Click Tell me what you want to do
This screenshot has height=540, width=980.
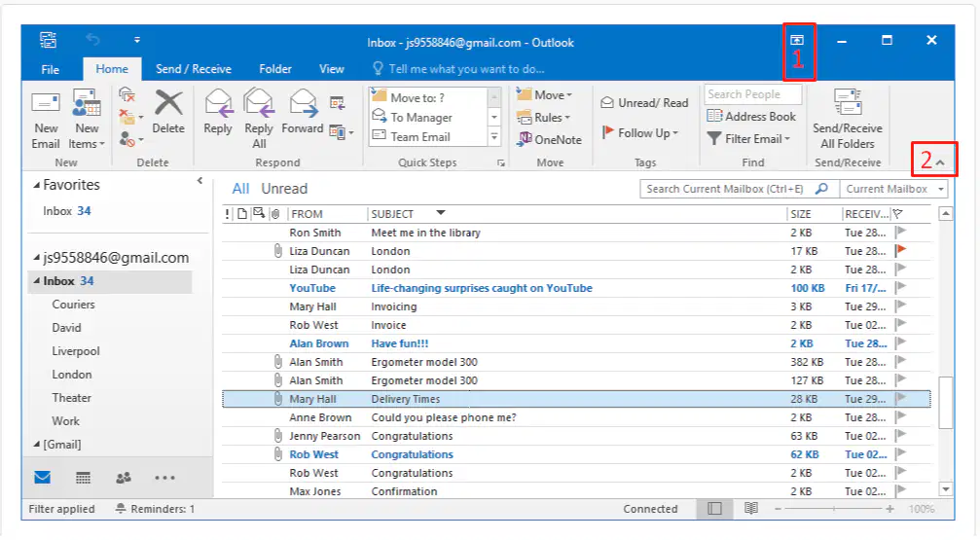(458, 69)
